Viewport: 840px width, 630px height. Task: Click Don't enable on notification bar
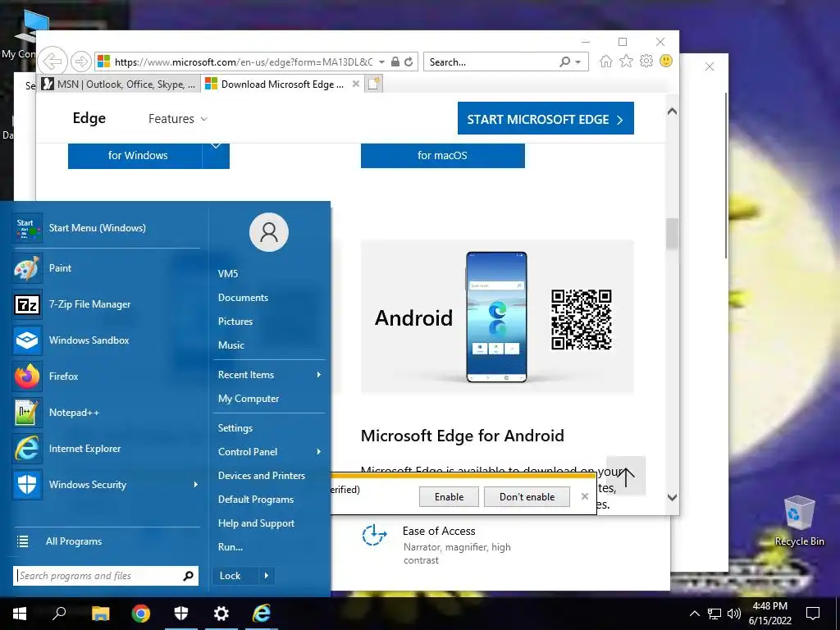tap(527, 496)
